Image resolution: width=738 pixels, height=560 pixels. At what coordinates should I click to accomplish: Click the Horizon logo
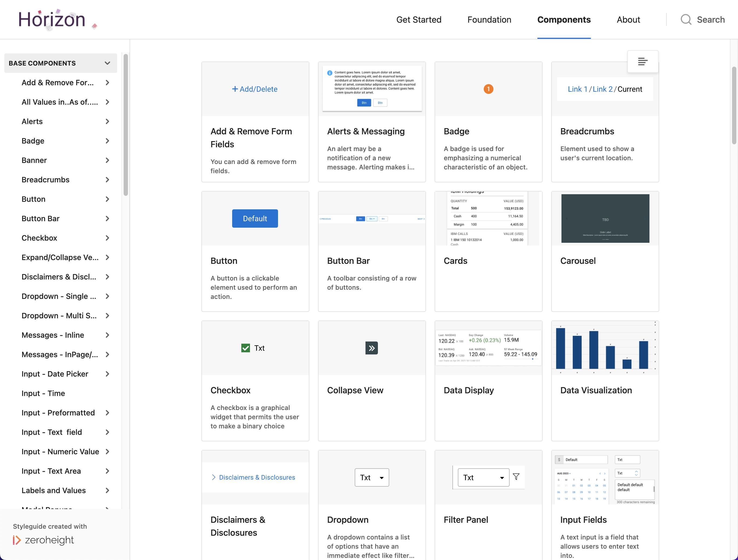(x=58, y=20)
